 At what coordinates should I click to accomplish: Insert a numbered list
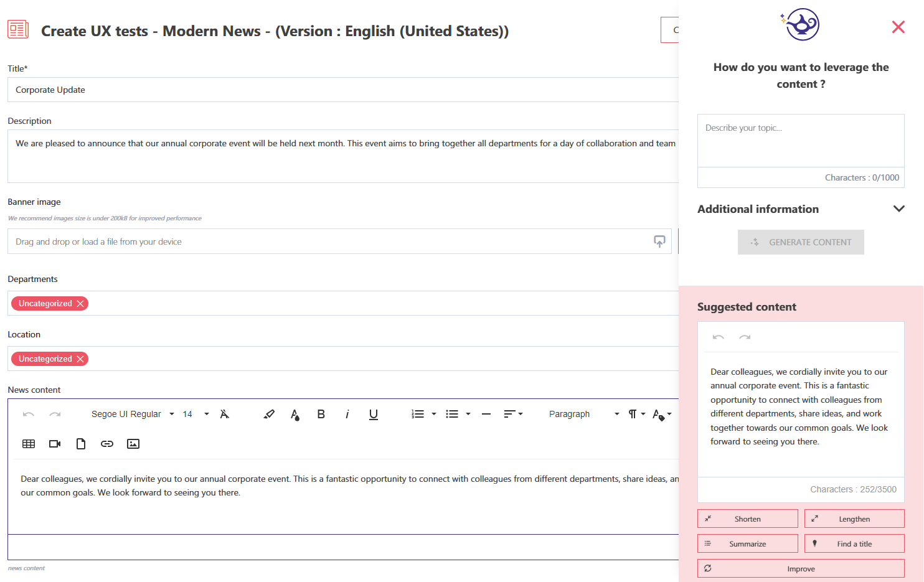tap(418, 414)
